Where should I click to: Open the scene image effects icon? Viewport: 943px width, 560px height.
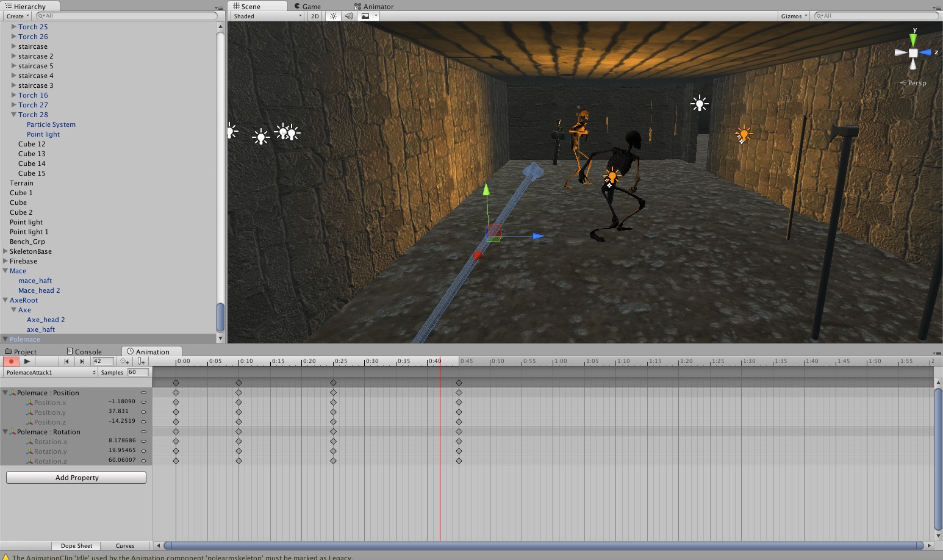click(x=365, y=16)
